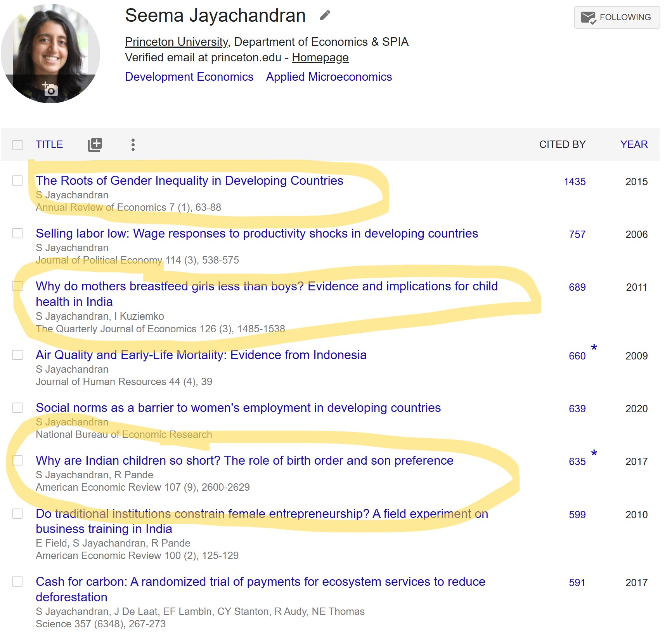Click the envelope icon in Following button
The height and width of the screenshot is (632, 672).
coord(588,17)
